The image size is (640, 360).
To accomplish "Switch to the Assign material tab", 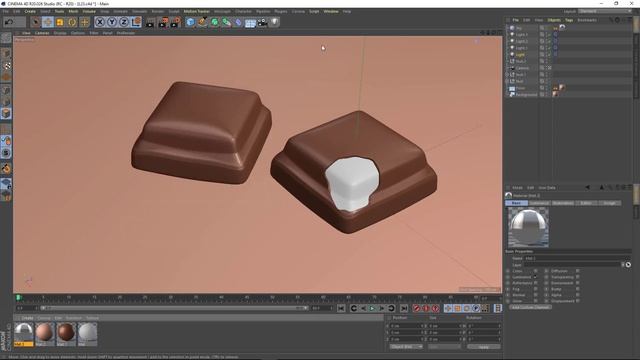I will 609,203.
